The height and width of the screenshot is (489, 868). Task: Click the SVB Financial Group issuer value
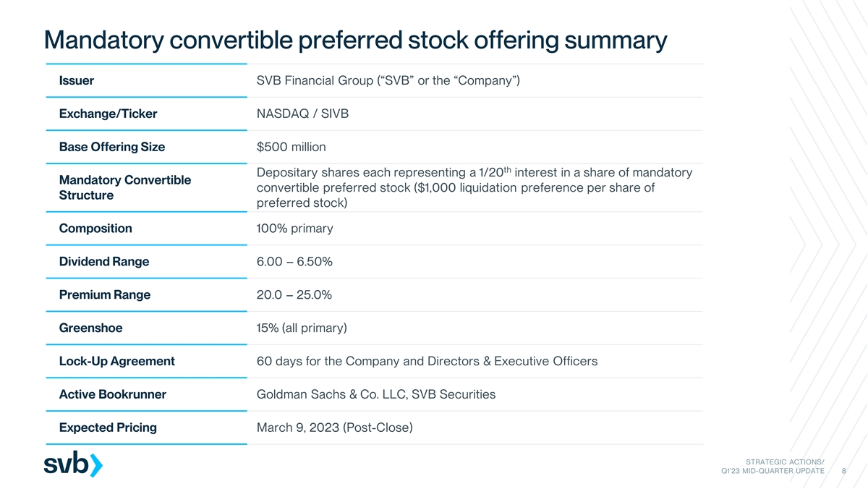pyautogui.click(x=388, y=81)
